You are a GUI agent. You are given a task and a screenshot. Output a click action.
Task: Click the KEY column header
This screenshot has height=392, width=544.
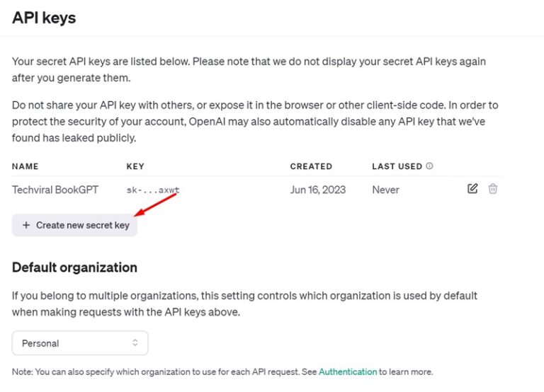[135, 166]
